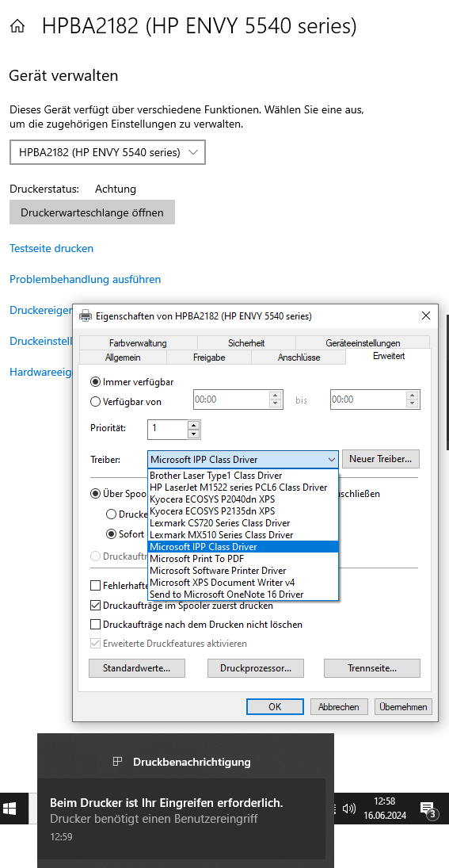Choose 'Lexmark CS720 Series Class Driver'
This screenshot has height=868, width=449.
coord(243,522)
